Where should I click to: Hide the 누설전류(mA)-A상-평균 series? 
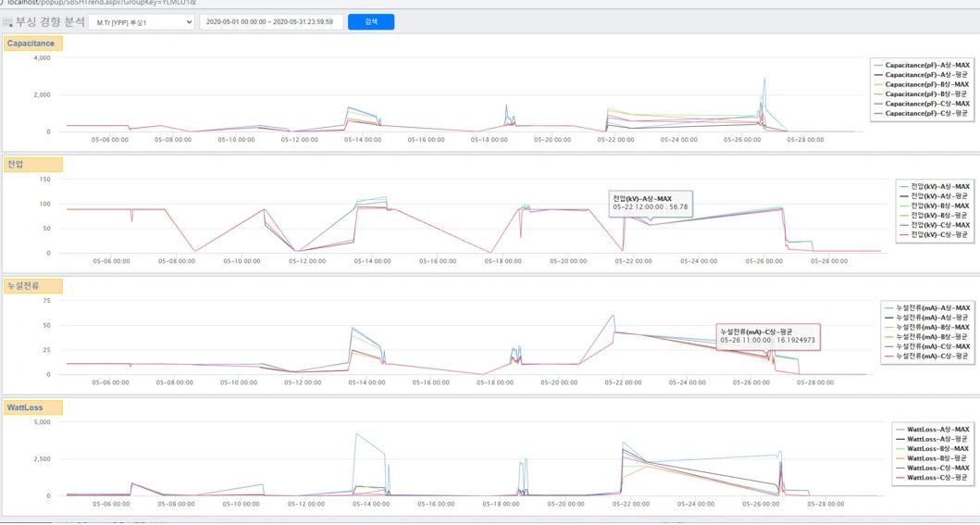[x=927, y=318]
